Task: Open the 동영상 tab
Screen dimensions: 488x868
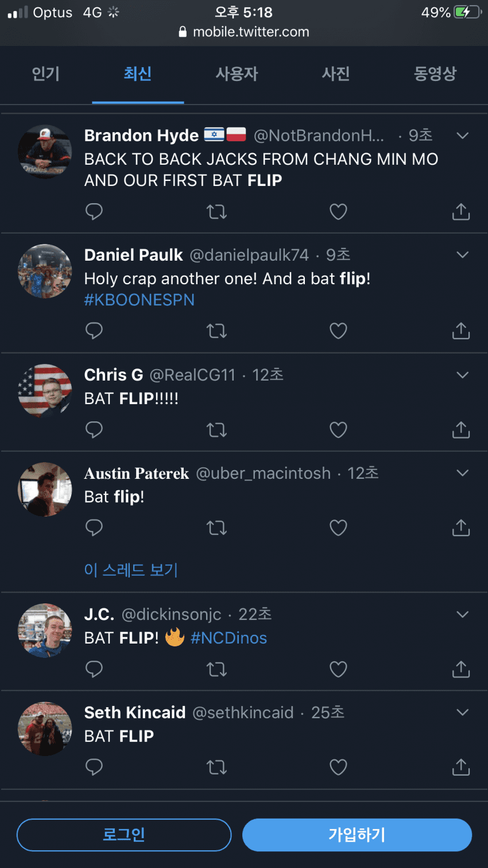Action: tap(435, 74)
